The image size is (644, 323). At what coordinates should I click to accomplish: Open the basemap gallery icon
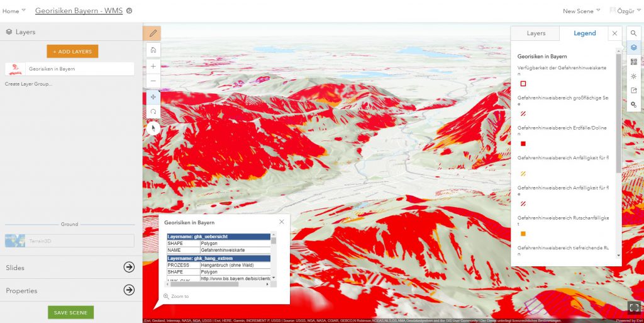[x=634, y=62]
